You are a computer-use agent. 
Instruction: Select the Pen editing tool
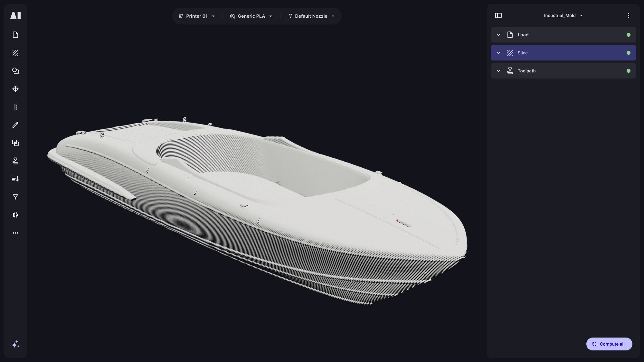point(15,125)
